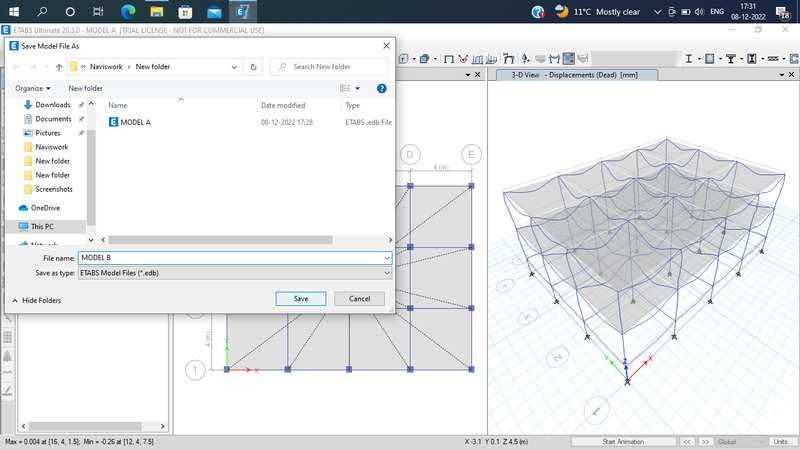Click the steel joist design icon
The width and height of the screenshot is (800, 450).
[x=773, y=59]
